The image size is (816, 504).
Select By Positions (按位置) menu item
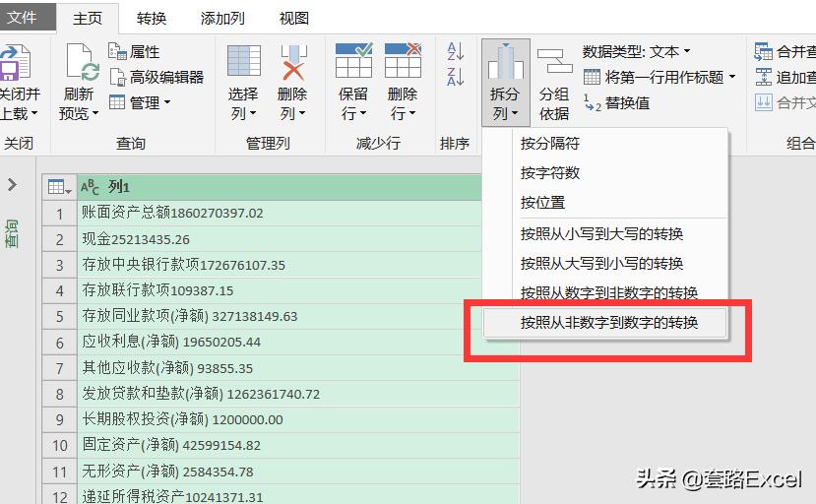click(x=604, y=202)
